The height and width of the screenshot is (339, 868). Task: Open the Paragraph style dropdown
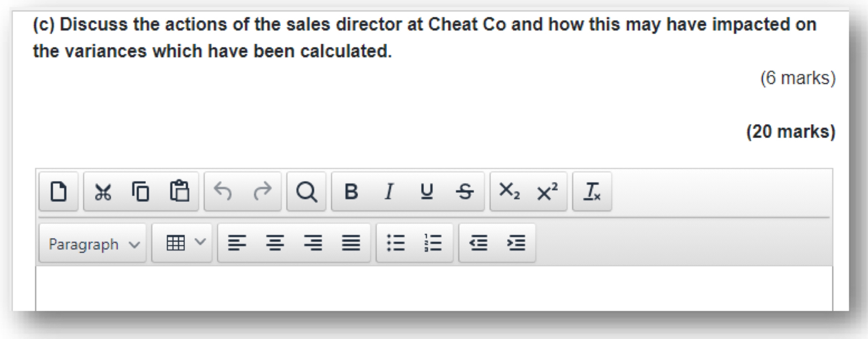93,244
